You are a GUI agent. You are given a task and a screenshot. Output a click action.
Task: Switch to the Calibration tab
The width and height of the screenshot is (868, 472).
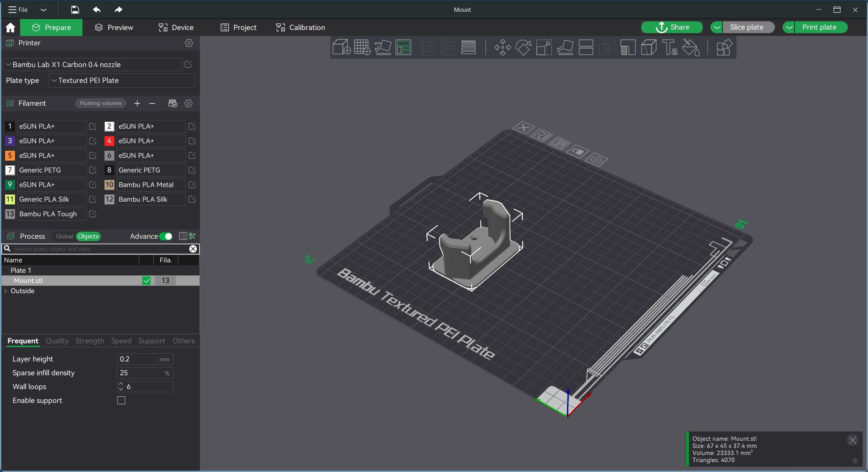[x=301, y=27]
